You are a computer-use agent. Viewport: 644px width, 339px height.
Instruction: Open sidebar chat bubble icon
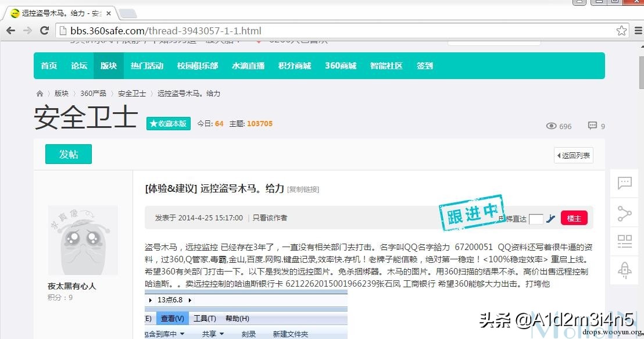[x=625, y=183]
